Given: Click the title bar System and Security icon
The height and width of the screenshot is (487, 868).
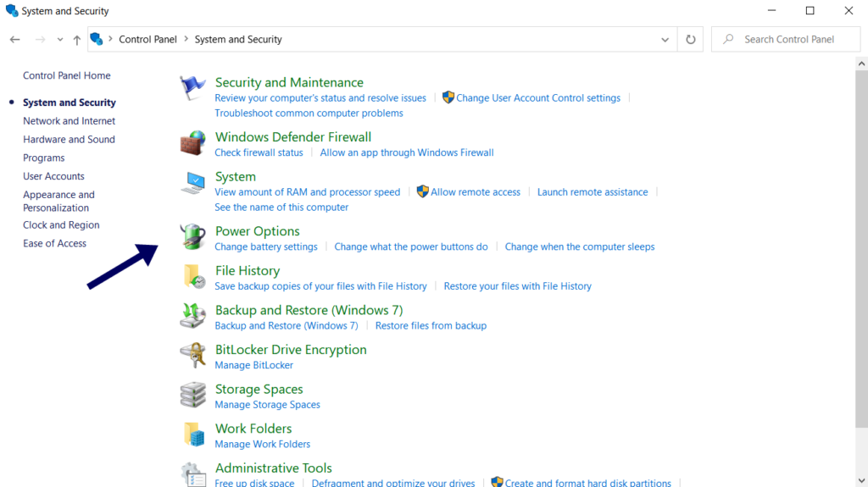Looking at the screenshot, I should [12, 10].
